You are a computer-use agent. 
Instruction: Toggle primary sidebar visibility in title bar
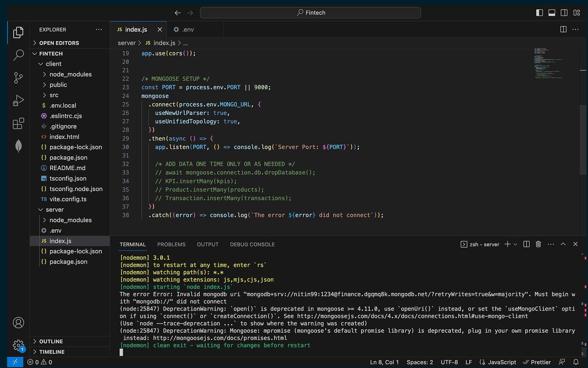tap(539, 13)
